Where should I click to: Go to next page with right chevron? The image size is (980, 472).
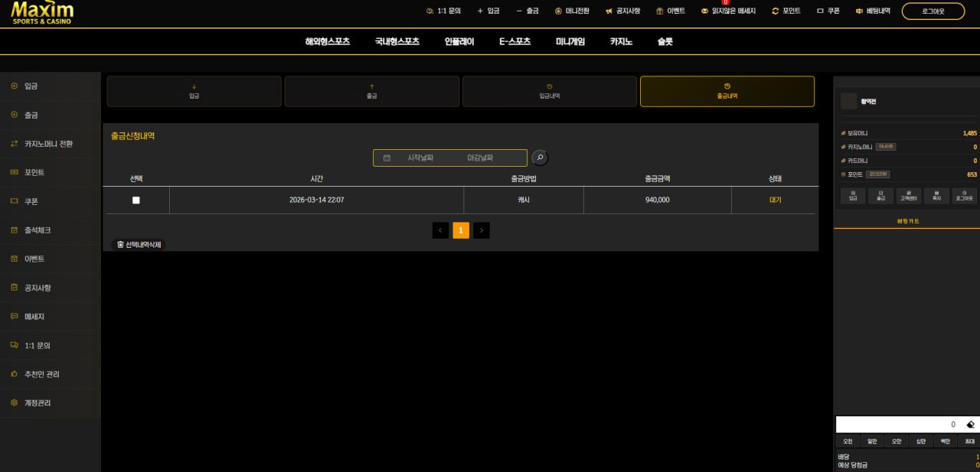click(481, 230)
